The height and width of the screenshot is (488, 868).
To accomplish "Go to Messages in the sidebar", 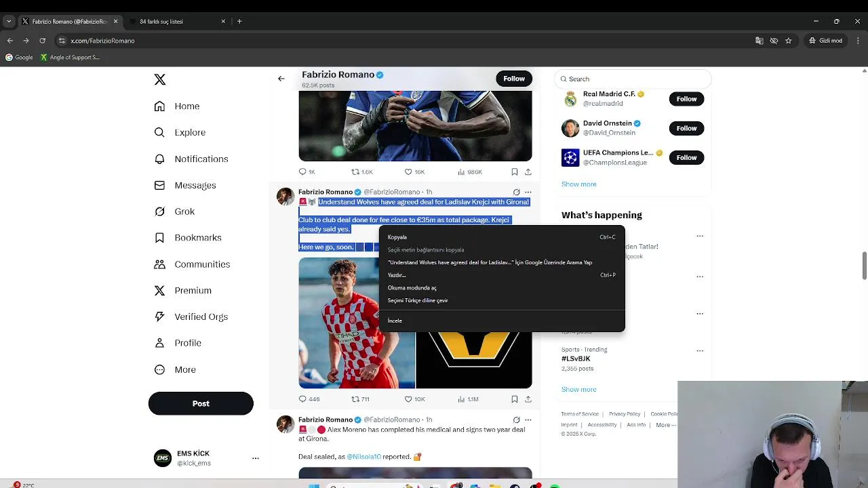I will point(185,185).
